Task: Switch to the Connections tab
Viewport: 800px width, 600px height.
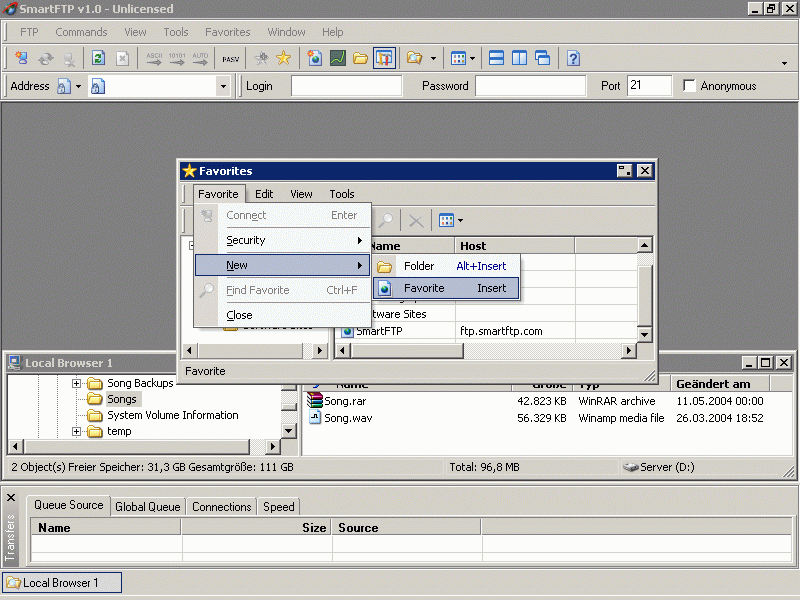Action: 221,507
